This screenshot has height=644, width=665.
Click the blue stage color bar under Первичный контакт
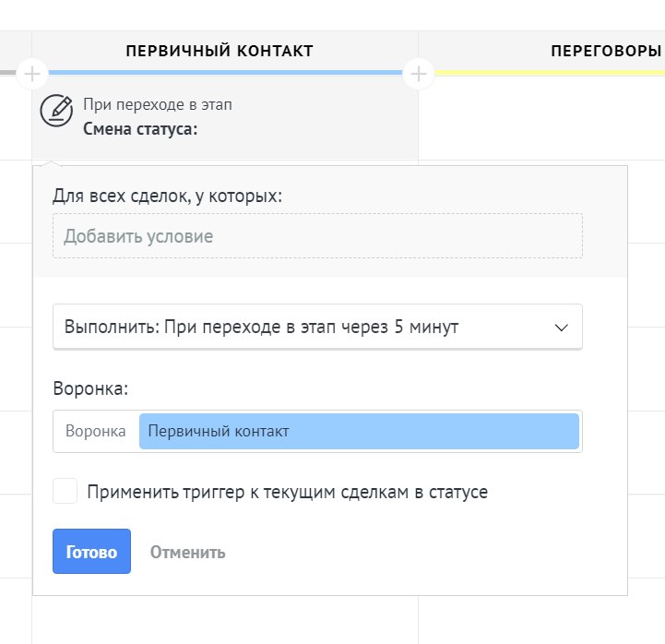tap(225, 73)
